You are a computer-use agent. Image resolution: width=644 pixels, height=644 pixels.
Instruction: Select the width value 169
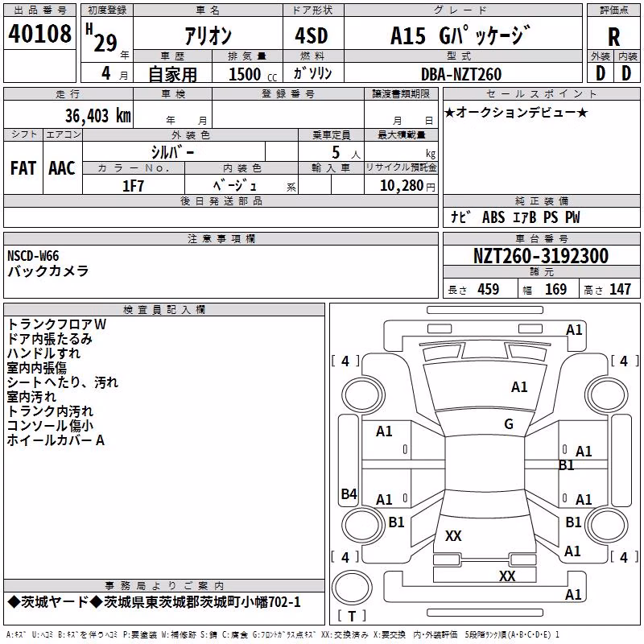pyautogui.click(x=555, y=289)
